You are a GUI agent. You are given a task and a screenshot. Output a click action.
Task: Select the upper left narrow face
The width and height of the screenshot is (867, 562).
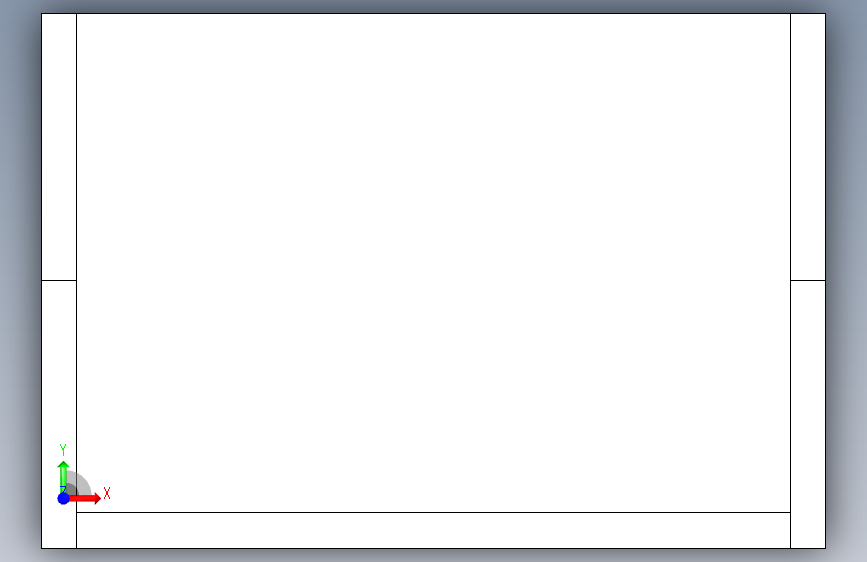click(59, 147)
